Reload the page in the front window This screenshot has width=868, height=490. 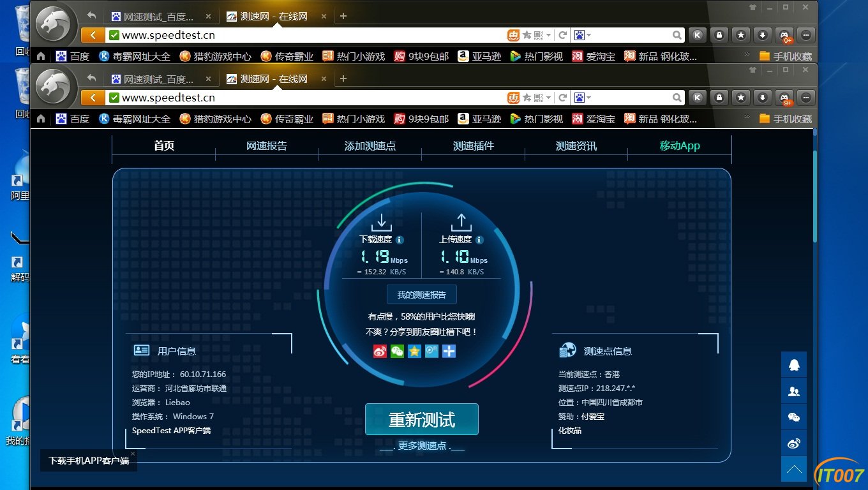(x=562, y=98)
